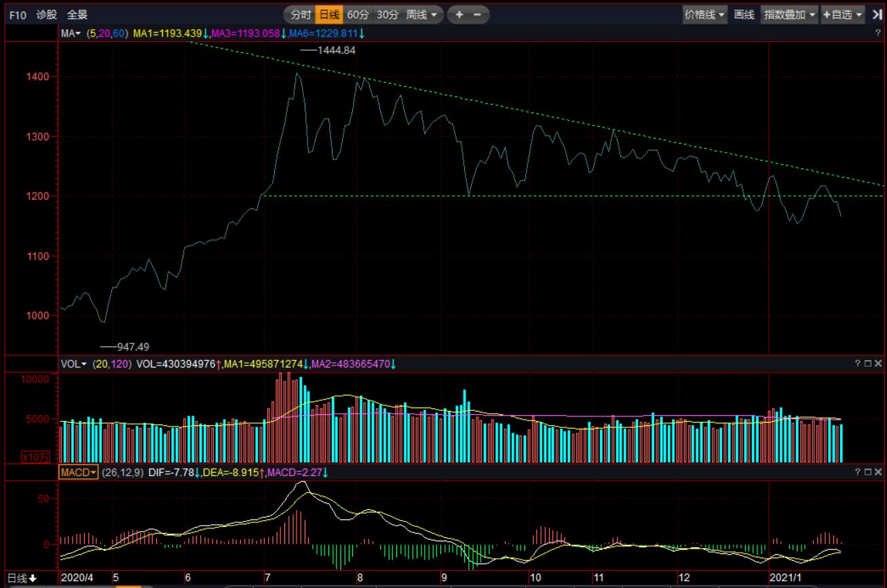Edit MA parameters (5,20,60)
Screen dimensions: 887x588
pyautogui.click(x=107, y=33)
